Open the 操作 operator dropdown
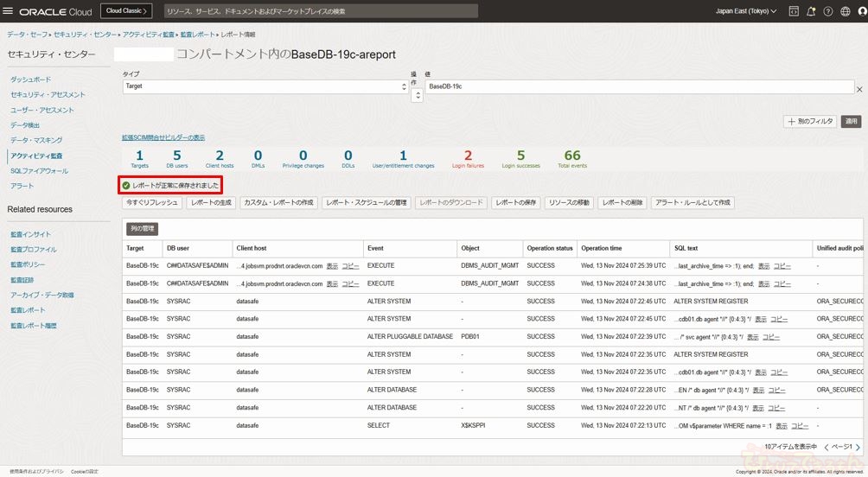 418,96
